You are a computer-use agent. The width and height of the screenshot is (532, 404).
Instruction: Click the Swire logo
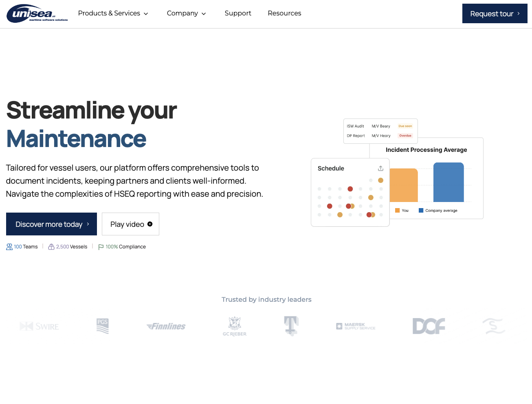coord(39,326)
